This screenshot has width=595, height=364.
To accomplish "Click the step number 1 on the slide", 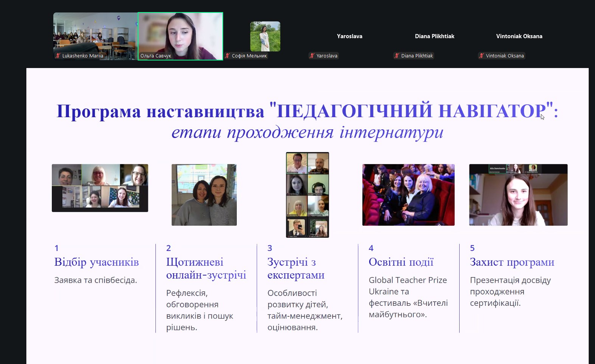I will tap(56, 248).
